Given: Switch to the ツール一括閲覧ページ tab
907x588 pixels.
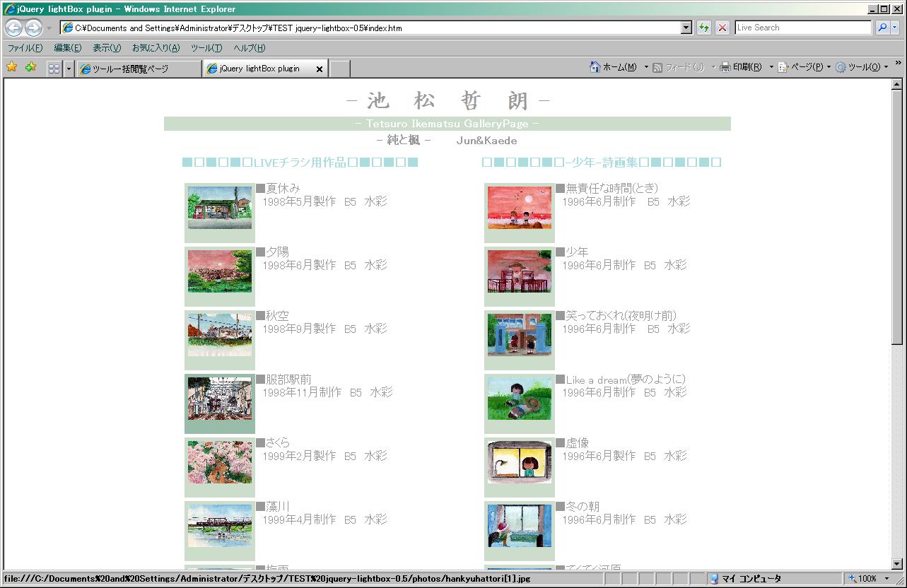Looking at the screenshot, I should pyautogui.click(x=139, y=69).
